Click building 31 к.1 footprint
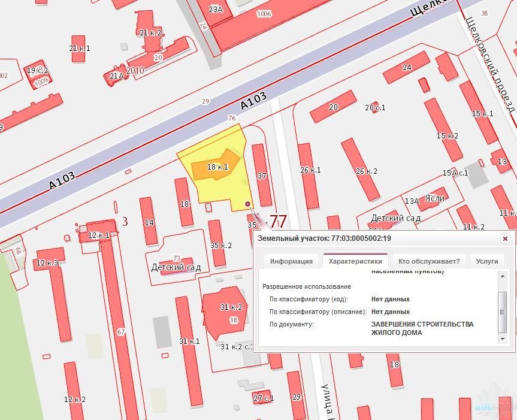The width and height of the screenshot is (517, 420). point(188,342)
